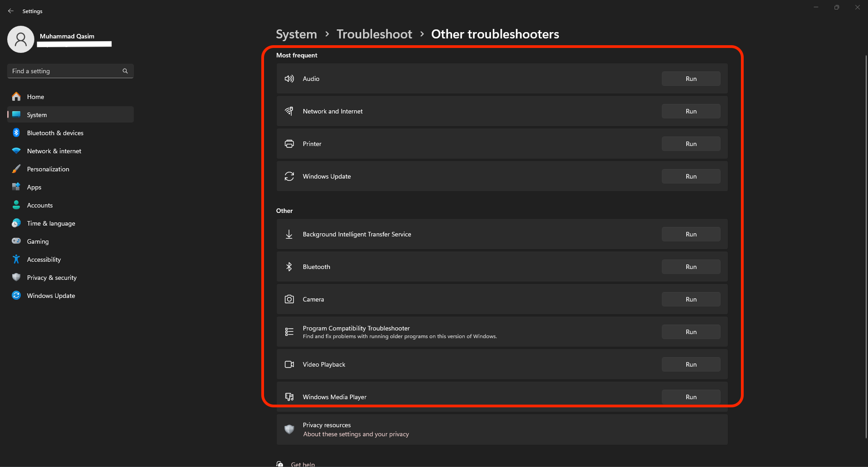This screenshot has width=868, height=467.
Task: Navigate to Troubleshoot in the breadcrumb
Action: coord(374,34)
